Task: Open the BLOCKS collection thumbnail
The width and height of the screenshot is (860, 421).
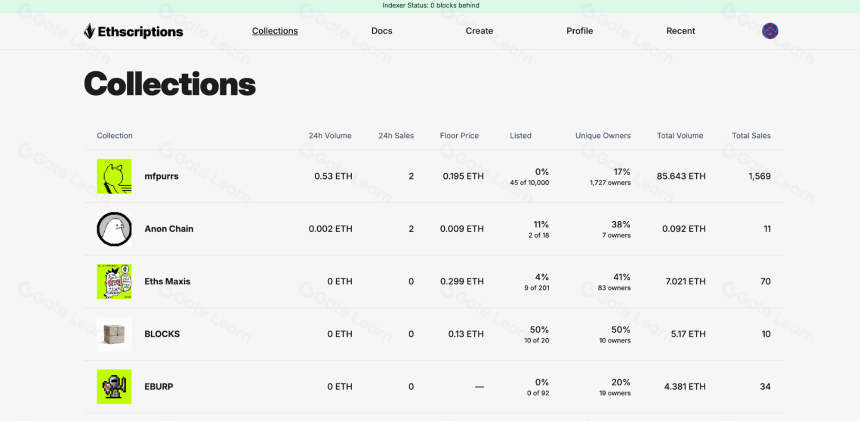Action: click(x=114, y=334)
